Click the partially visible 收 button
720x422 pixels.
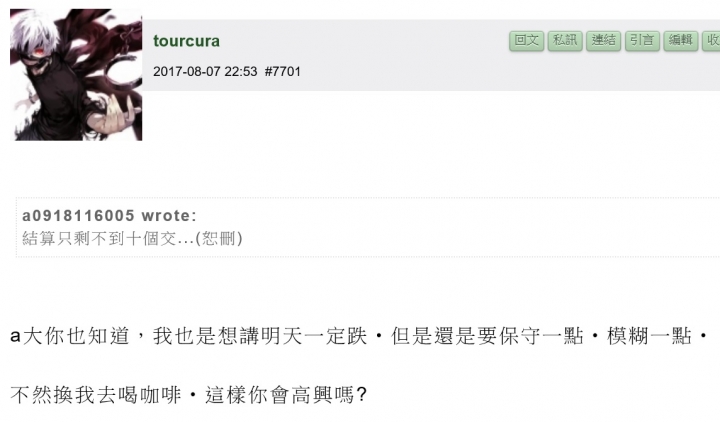click(712, 40)
